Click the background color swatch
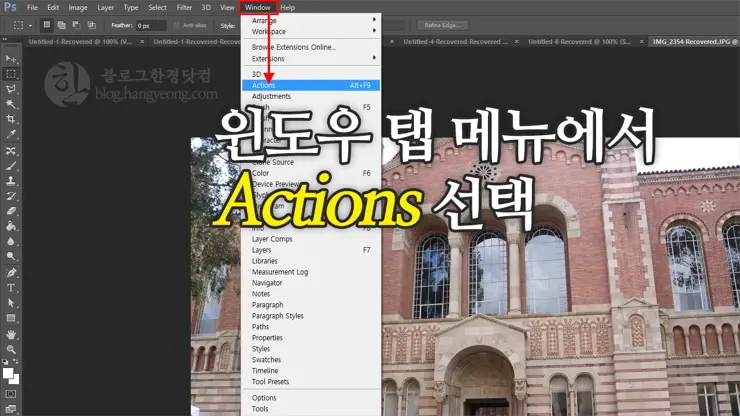 [x=16, y=380]
